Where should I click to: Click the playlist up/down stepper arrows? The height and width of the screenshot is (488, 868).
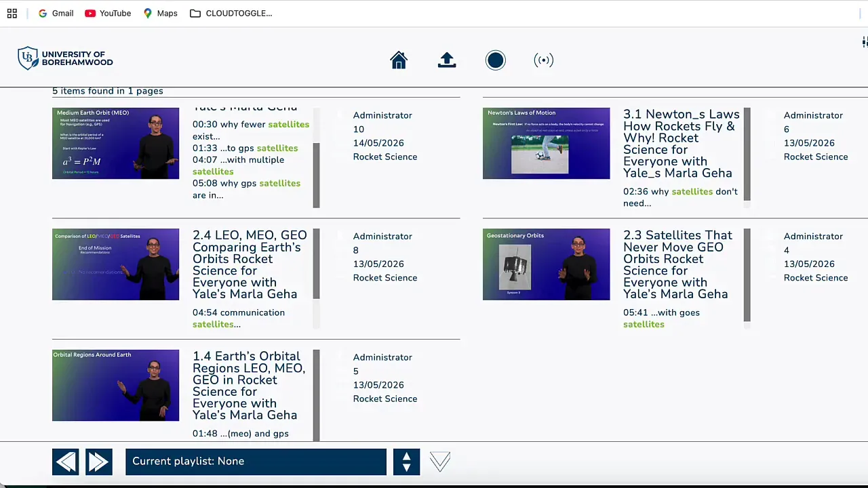406,462
